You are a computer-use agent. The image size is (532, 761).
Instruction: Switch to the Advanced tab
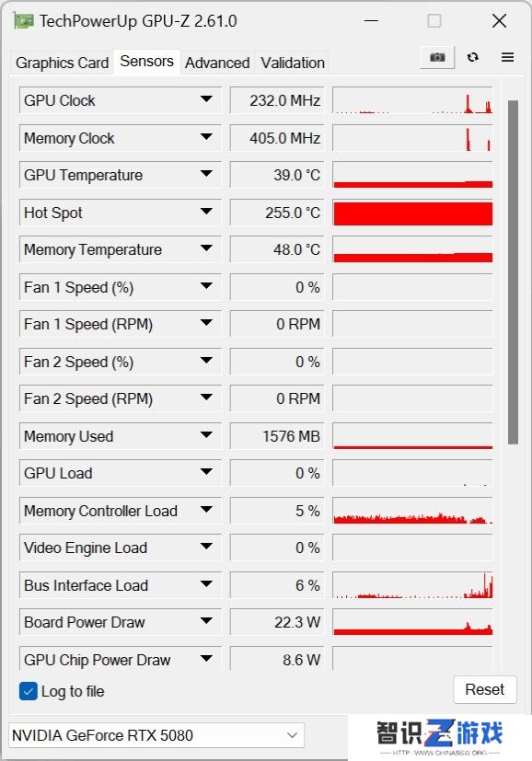click(x=217, y=63)
